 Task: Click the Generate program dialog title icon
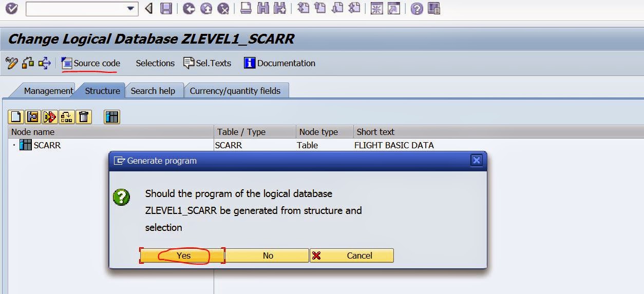point(119,161)
